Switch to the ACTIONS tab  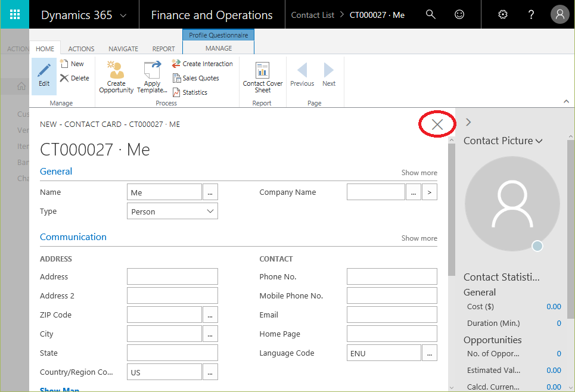[81, 48]
